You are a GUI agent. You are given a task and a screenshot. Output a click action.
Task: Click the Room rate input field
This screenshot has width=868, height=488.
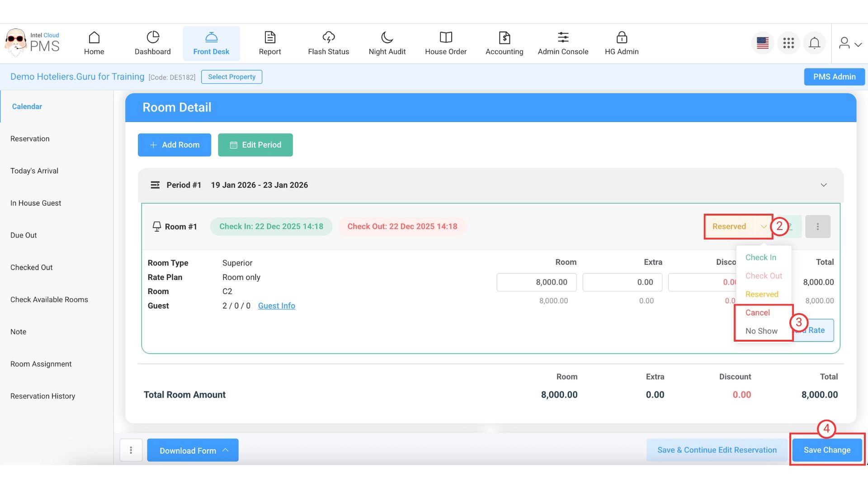536,282
